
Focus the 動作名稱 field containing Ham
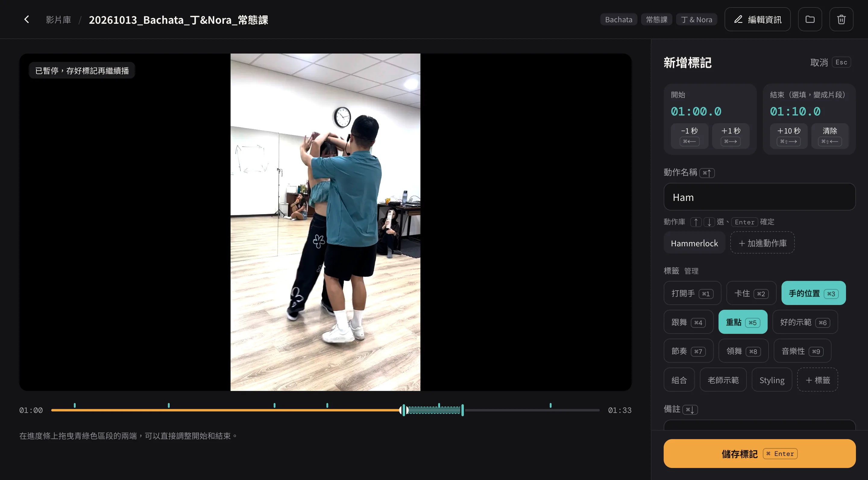tap(759, 197)
